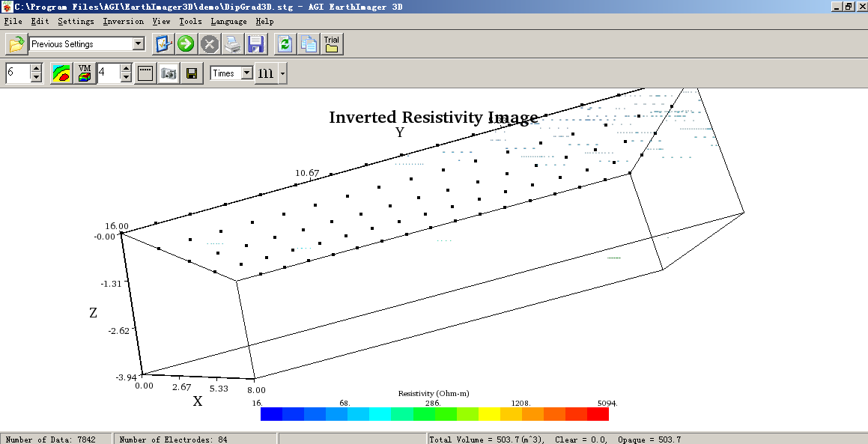Open the View menu
868x444 pixels.
coord(162,21)
